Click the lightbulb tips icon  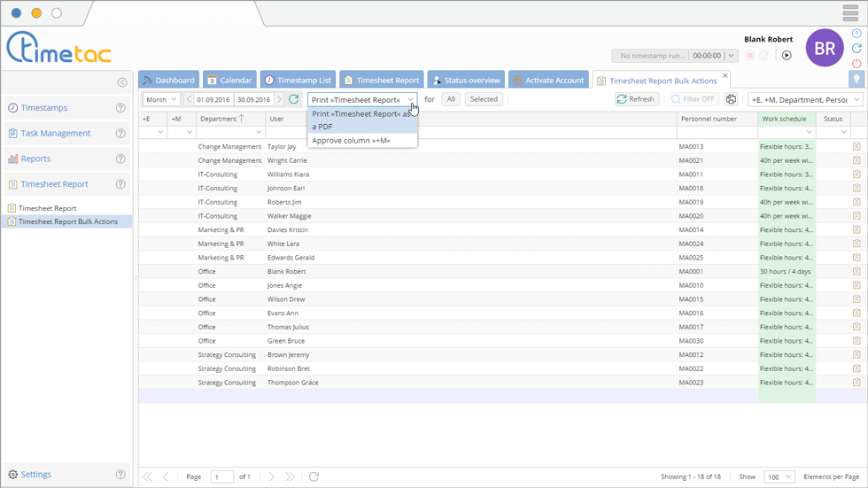coord(856,79)
